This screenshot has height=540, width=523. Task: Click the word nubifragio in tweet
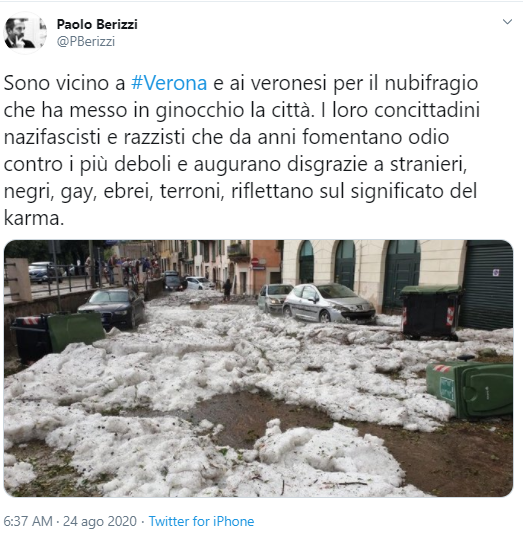pyautogui.click(x=431, y=84)
